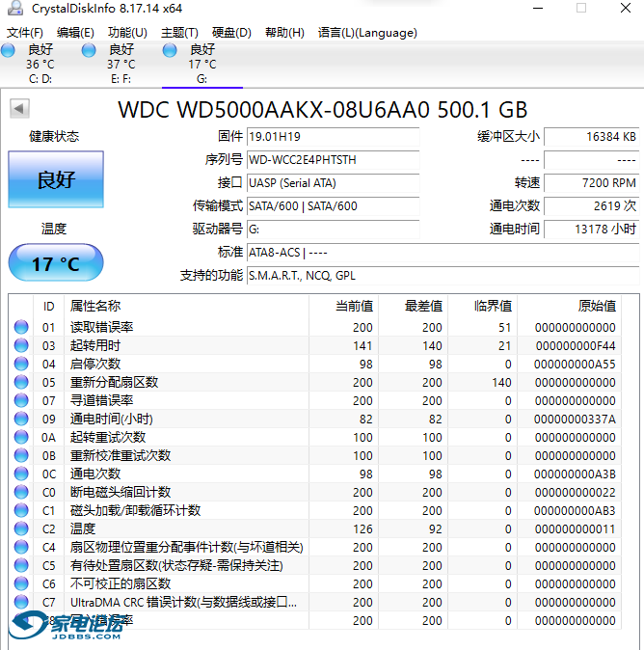Click raw value 000000000022

coord(576,493)
